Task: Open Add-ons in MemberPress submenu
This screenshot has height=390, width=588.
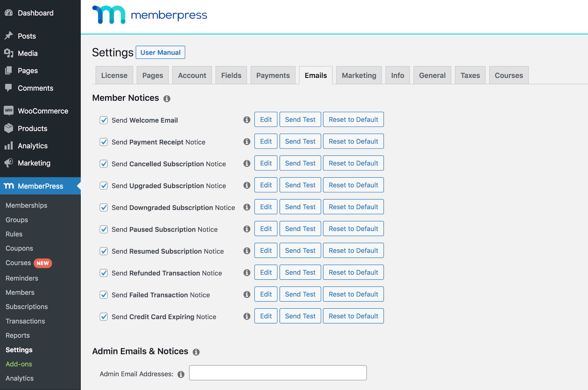Action: [19, 364]
